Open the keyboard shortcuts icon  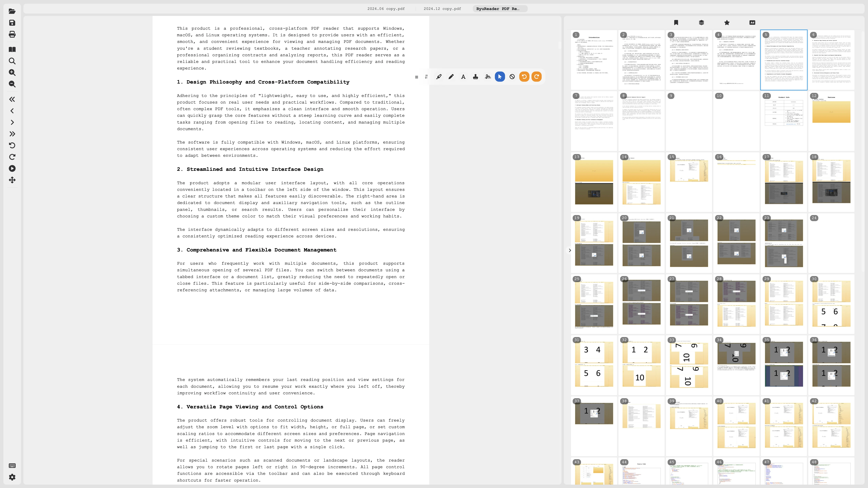click(12, 466)
